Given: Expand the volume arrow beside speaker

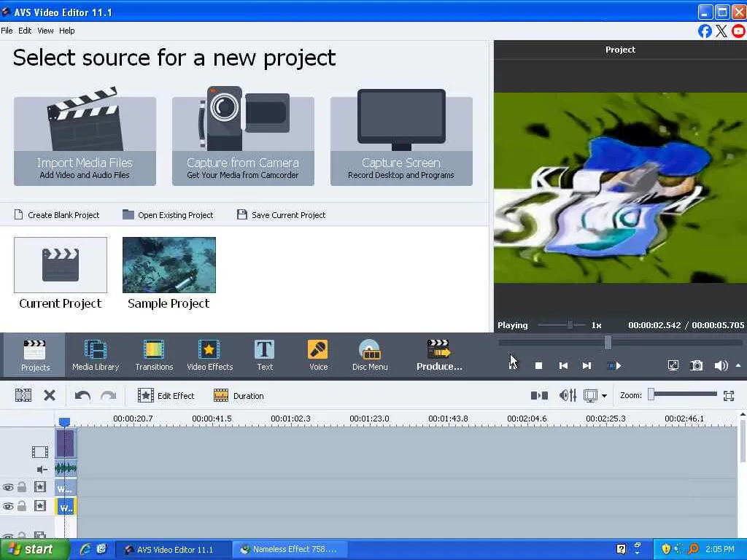Looking at the screenshot, I should [x=738, y=366].
